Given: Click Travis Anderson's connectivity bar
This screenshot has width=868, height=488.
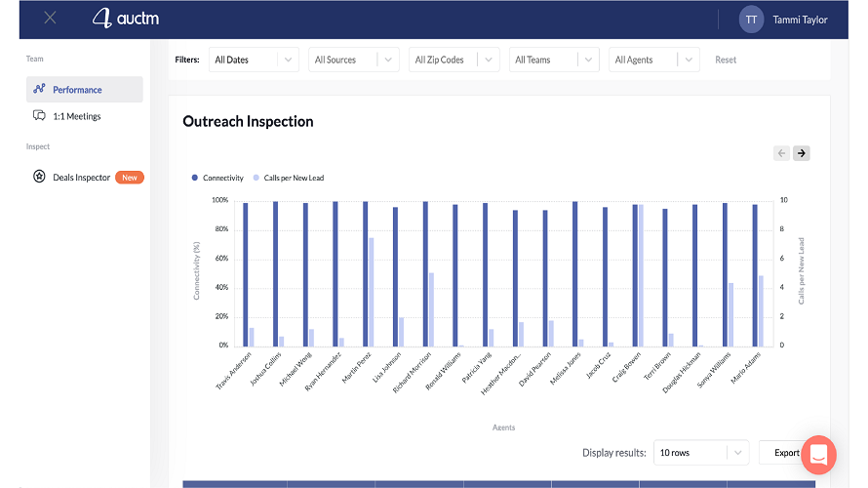Looking at the screenshot, I should tap(245, 274).
